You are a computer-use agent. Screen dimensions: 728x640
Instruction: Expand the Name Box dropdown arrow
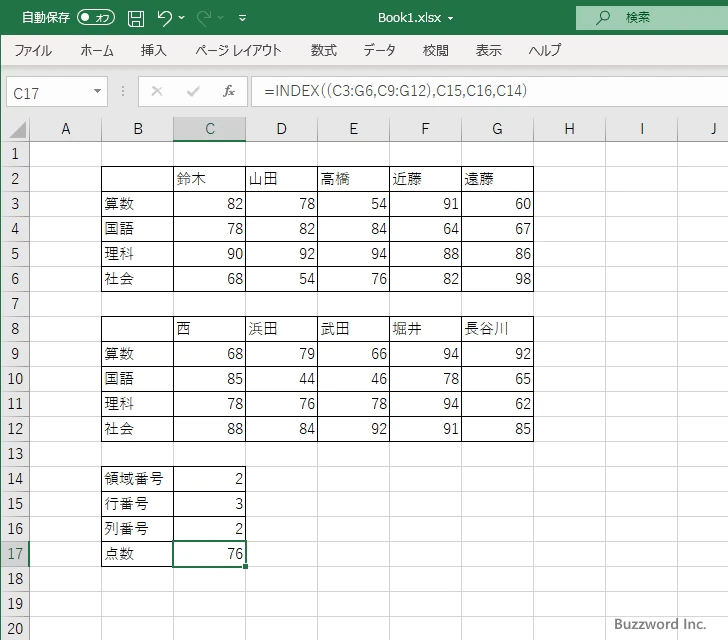(97, 92)
